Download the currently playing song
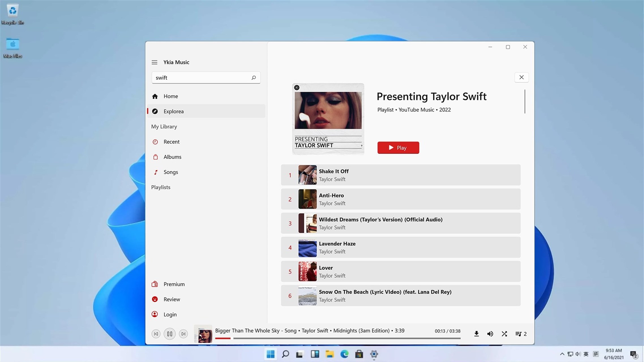644x362 pixels. point(477,334)
